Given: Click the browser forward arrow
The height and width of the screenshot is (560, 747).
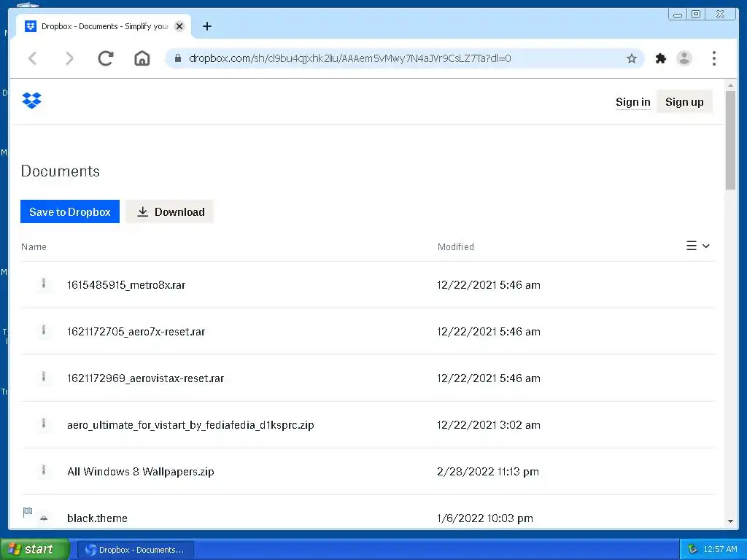Looking at the screenshot, I should click(x=69, y=58).
